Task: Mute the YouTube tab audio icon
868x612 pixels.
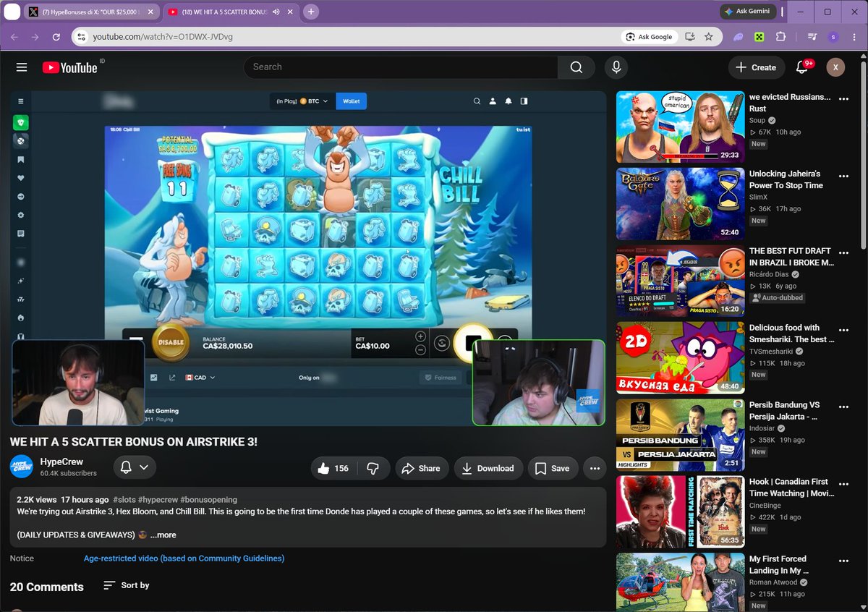Action: 276,12
